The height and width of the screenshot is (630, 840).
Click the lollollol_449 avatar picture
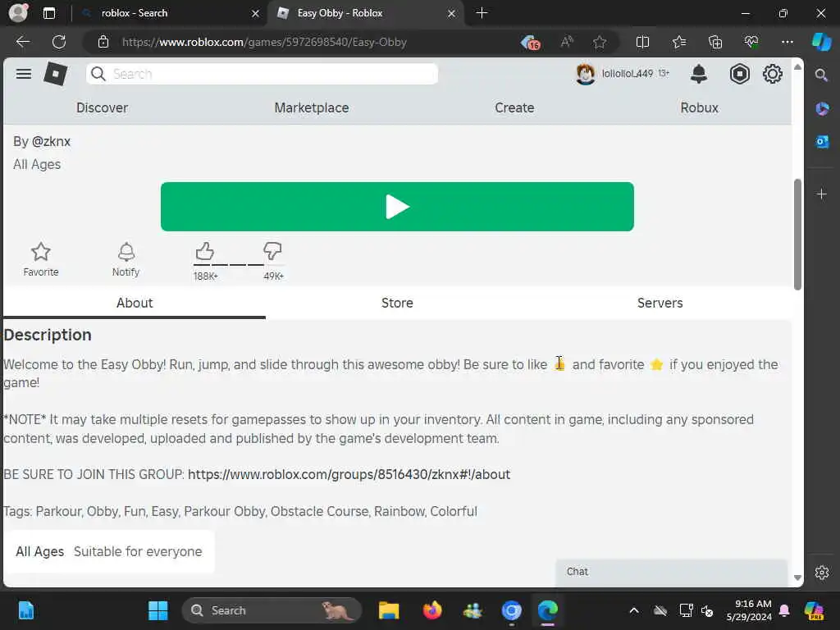pyautogui.click(x=586, y=74)
